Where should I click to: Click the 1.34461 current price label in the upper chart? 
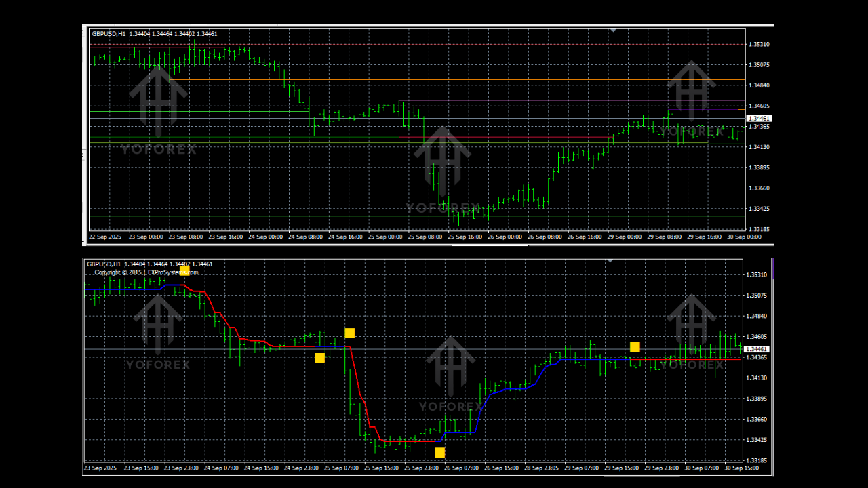click(x=759, y=119)
